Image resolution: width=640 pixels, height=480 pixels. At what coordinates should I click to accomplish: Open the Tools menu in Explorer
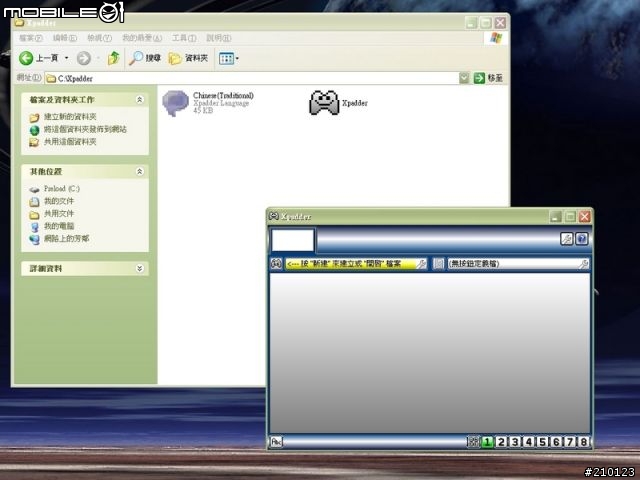tap(184, 38)
